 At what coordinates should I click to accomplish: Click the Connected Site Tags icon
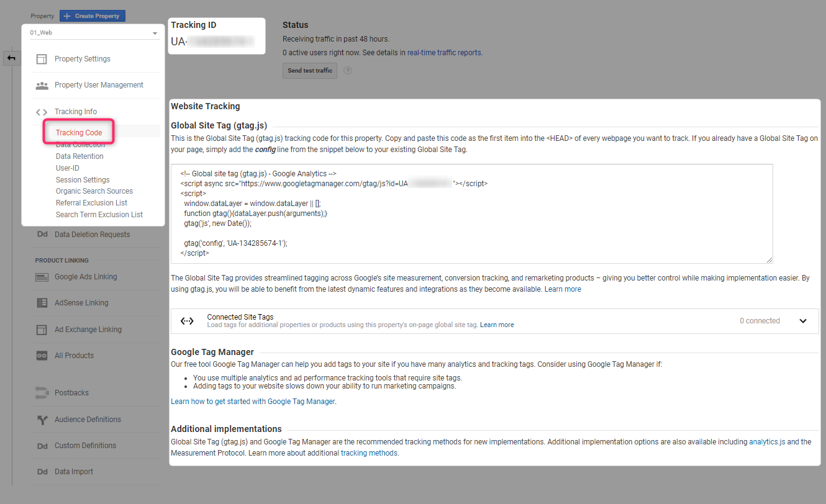[x=187, y=321]
